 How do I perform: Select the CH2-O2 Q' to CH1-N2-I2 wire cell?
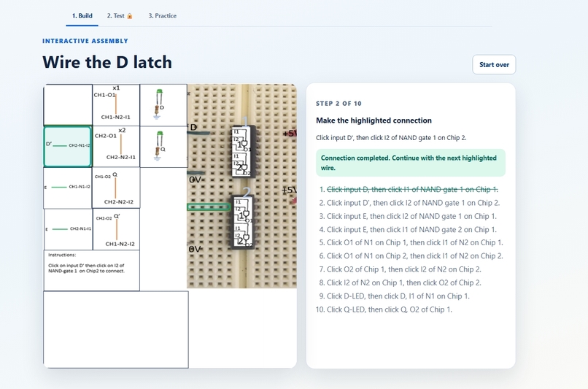pyautogui.click(x=116, y=229)
